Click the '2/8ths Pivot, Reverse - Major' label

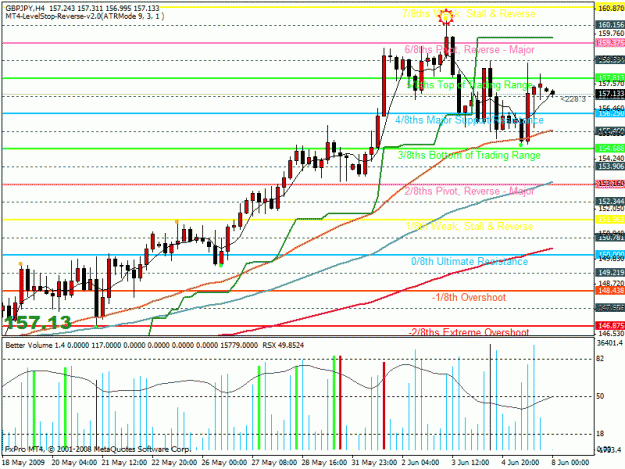click(469, 191)
